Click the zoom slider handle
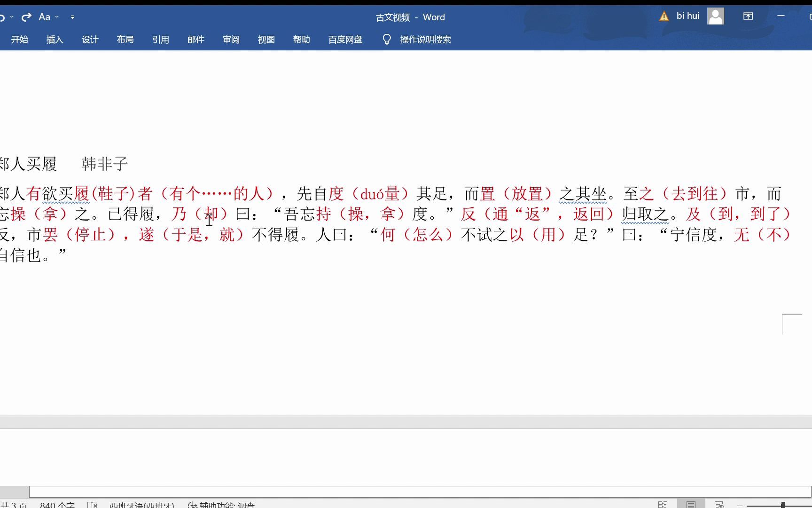This screenshot has width=812, height=508. point(783,505)
